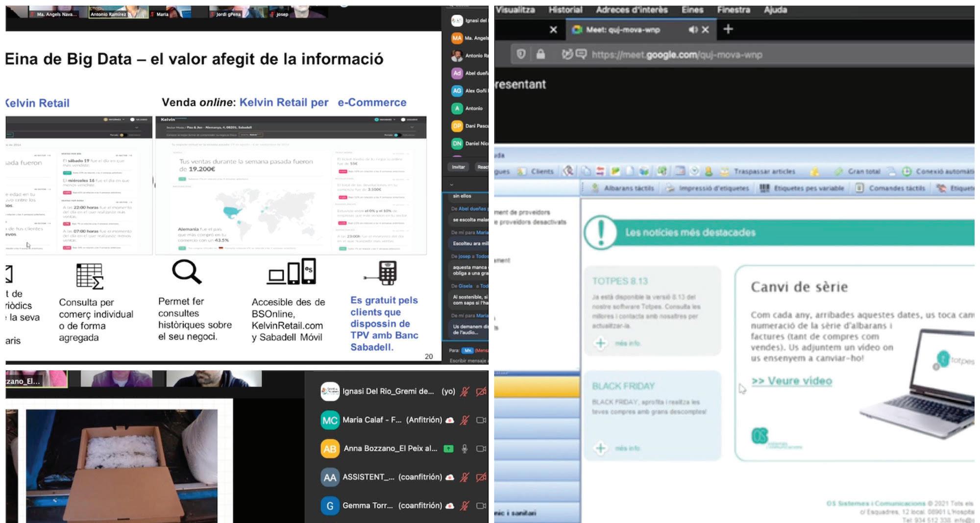Expand més info under BLACK FRIDAY
The height and width of the screenshot is (523, 980).
coord(617,448)
